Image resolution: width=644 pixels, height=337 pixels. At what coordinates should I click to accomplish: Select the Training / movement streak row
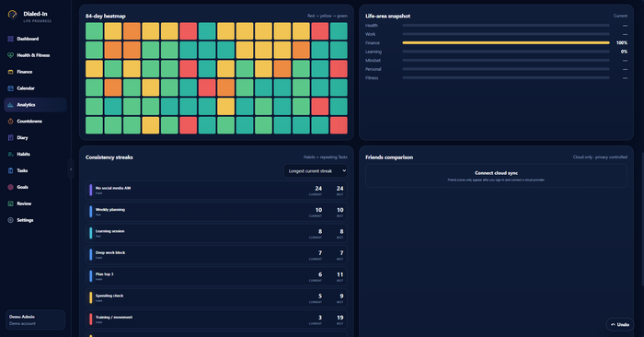(216, 320)
